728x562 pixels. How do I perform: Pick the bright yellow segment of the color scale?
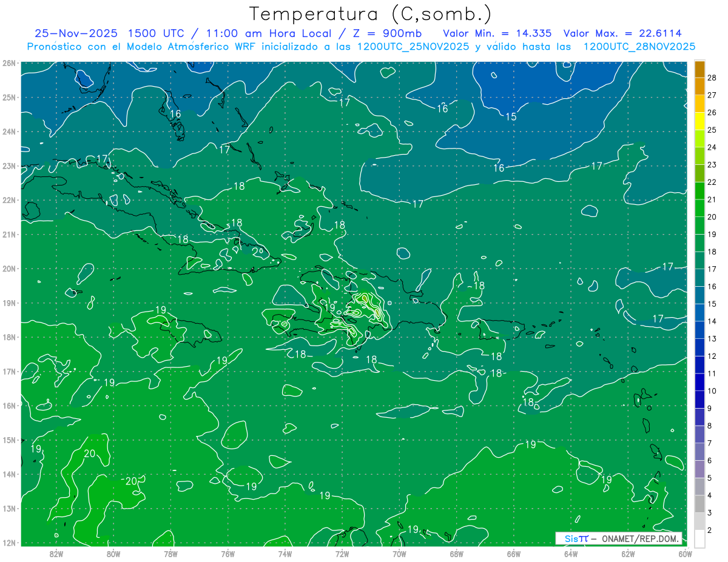coord(699,121)
